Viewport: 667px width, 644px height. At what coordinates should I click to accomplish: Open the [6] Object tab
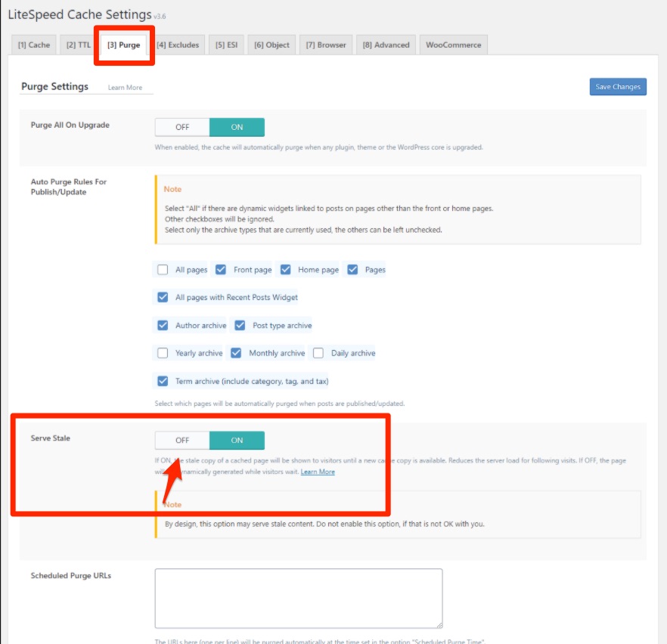coord(271,45)
